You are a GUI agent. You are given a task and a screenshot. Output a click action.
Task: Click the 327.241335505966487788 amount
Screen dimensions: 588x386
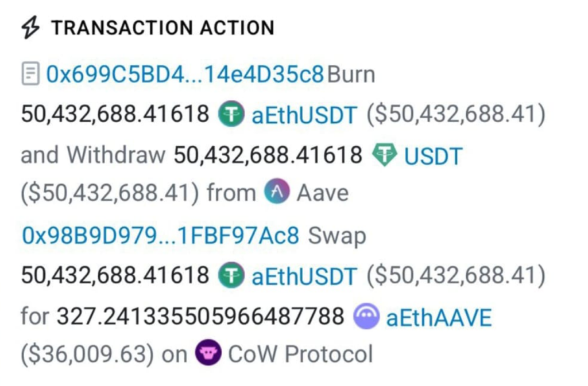pyautogui.click(x=200, y=316)
